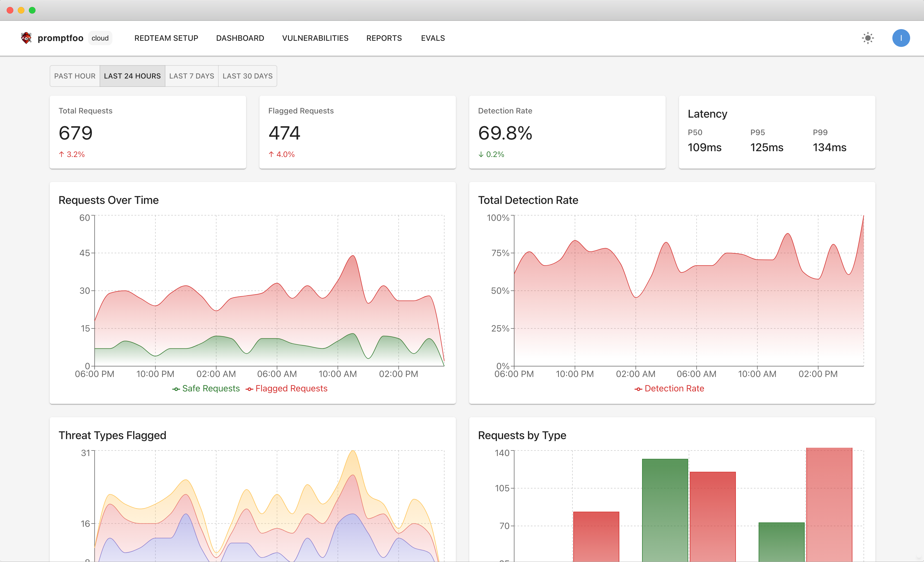Click the promptfoo logo icon

pos(26,38)
